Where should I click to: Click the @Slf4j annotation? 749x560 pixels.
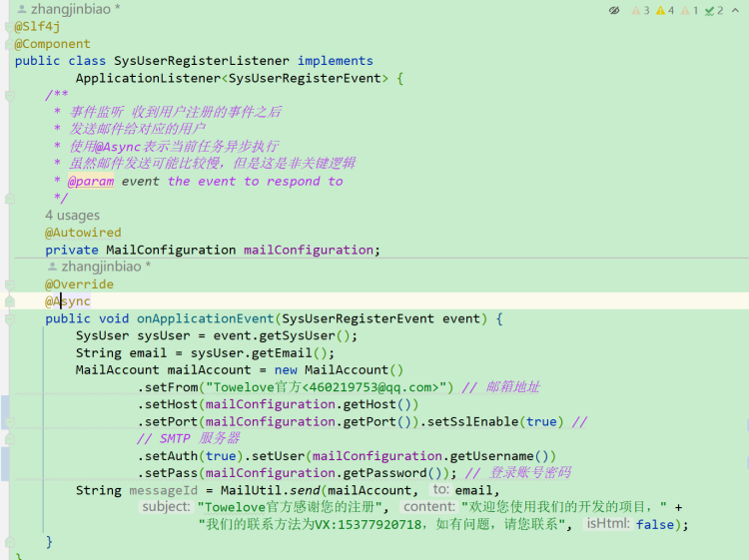pyautogui.click(x=37, y=26)
